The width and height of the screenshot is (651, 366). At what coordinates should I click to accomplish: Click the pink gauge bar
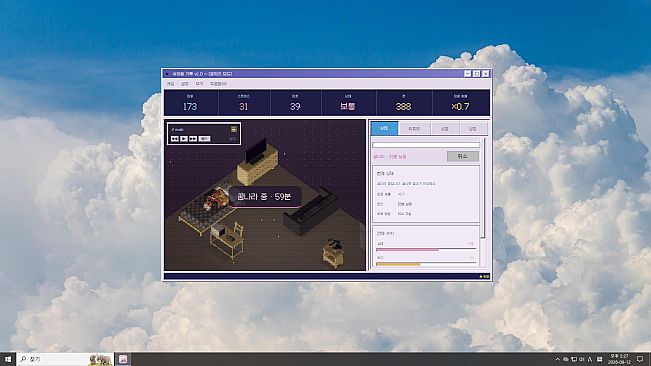[426, 249]
